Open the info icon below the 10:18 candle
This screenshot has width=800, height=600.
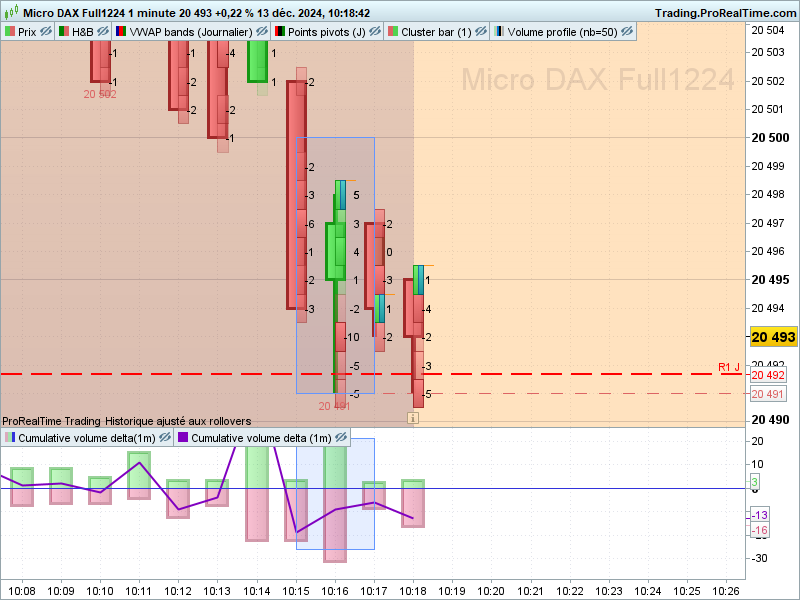[413, 418]
